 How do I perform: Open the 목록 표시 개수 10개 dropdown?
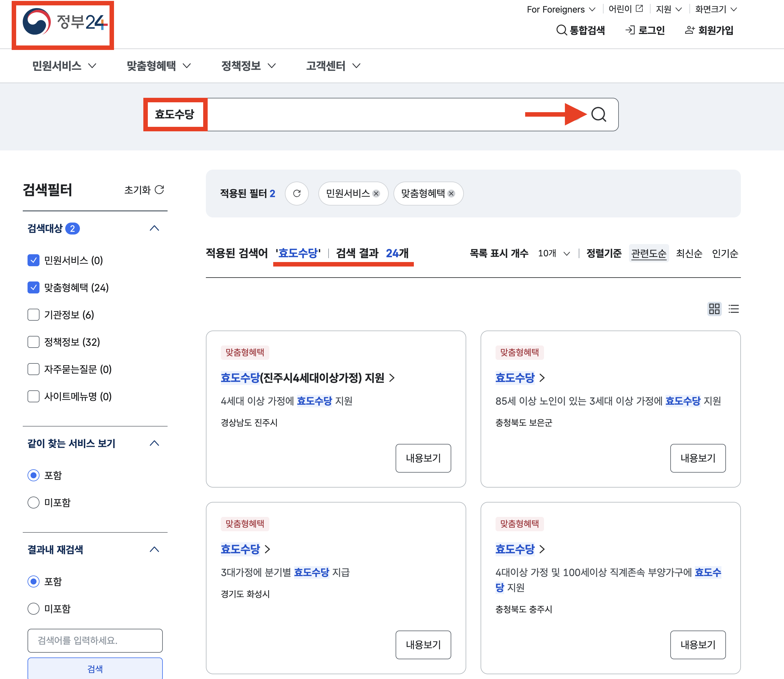[554, 253]
